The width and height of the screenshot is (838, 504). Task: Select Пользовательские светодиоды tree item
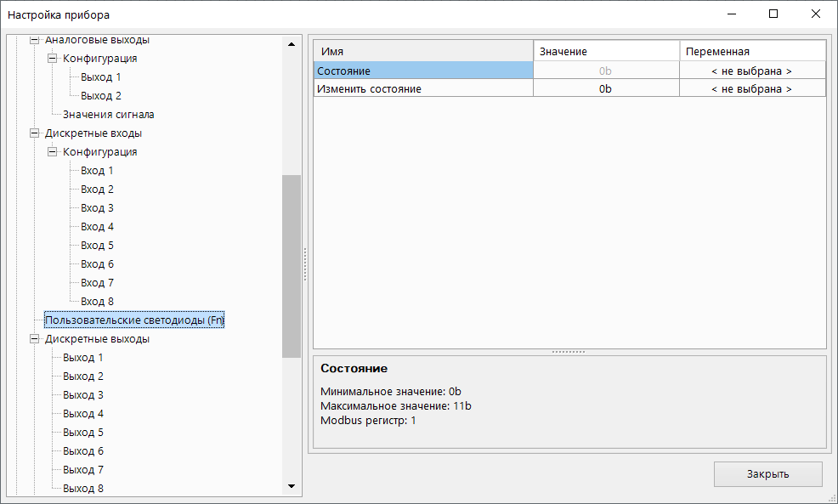[133, 320]
